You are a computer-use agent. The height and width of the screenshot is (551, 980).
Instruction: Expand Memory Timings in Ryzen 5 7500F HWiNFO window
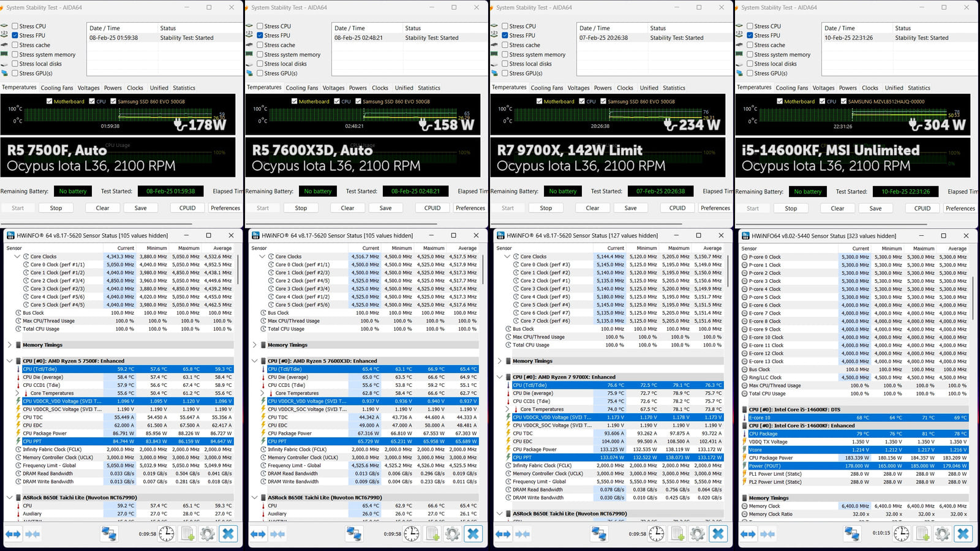10,345
